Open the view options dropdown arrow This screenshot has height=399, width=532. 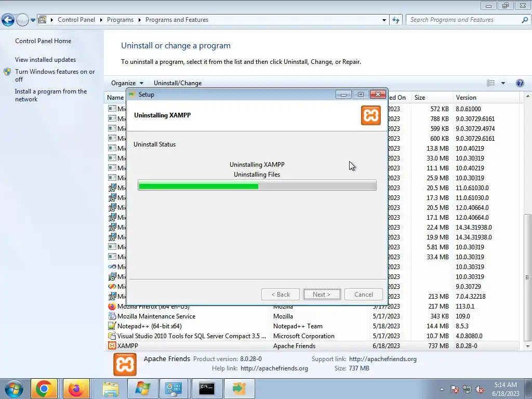click(x=503, y=83)
